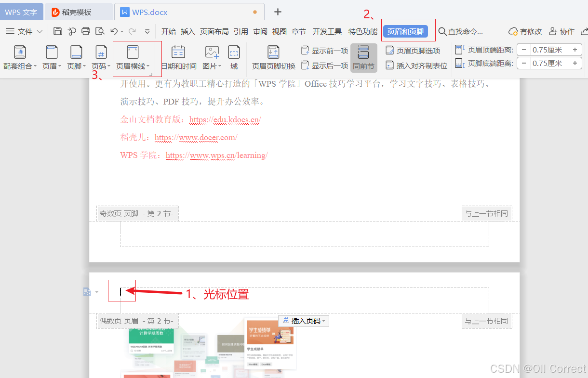Open the 文件 menu dropdown chevron
This screenshot has height=378, width=588.
tap(40, 32)
